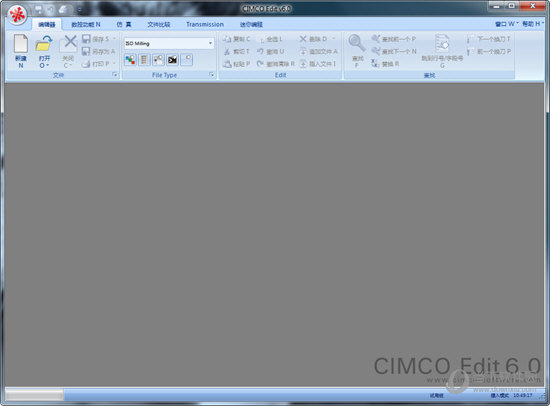This screenshot has height=406, width=550.
Task: Click the colored-dots icon under File Type
Action: [130, 60]
